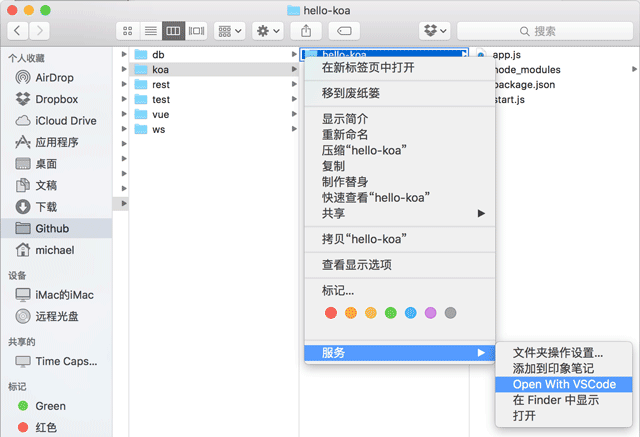The width and height of the screenshot is (640, 437).
Task: Click the back navigation arrow
Action: coord(21,31)
